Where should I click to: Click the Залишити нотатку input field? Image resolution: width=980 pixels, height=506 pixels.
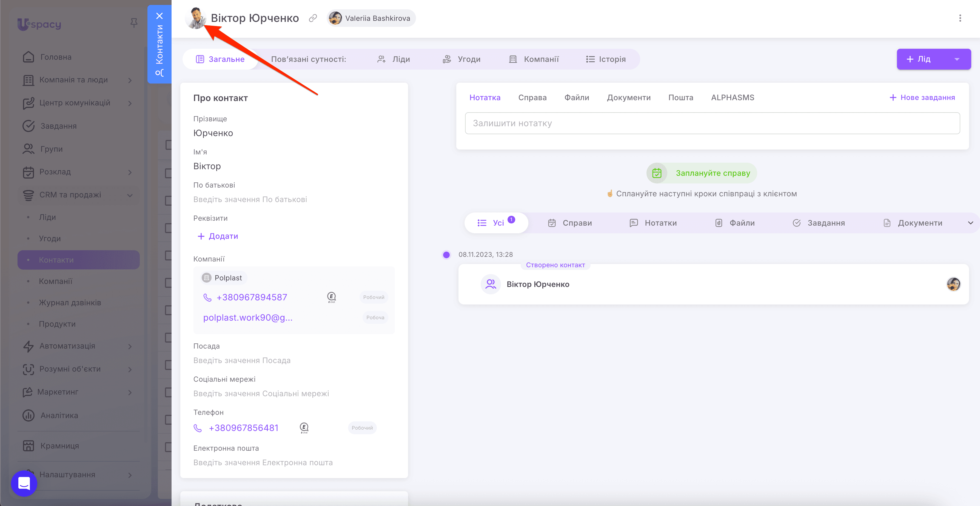[712, 123]
